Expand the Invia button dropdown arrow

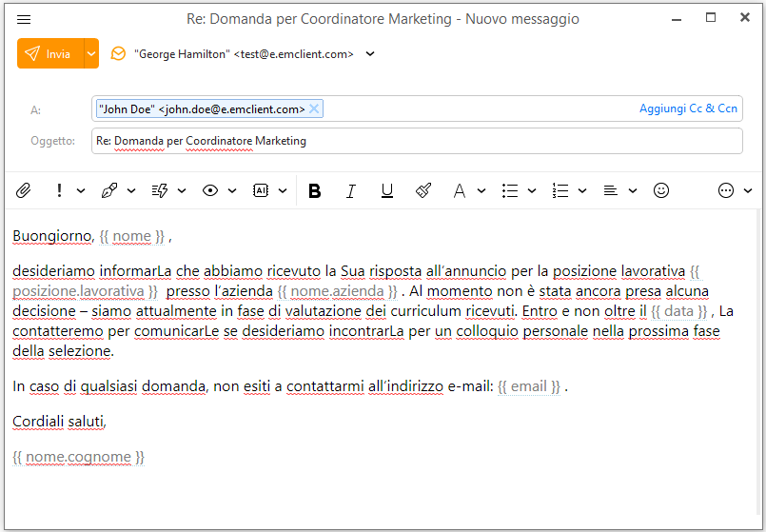(x=91, y=54)
